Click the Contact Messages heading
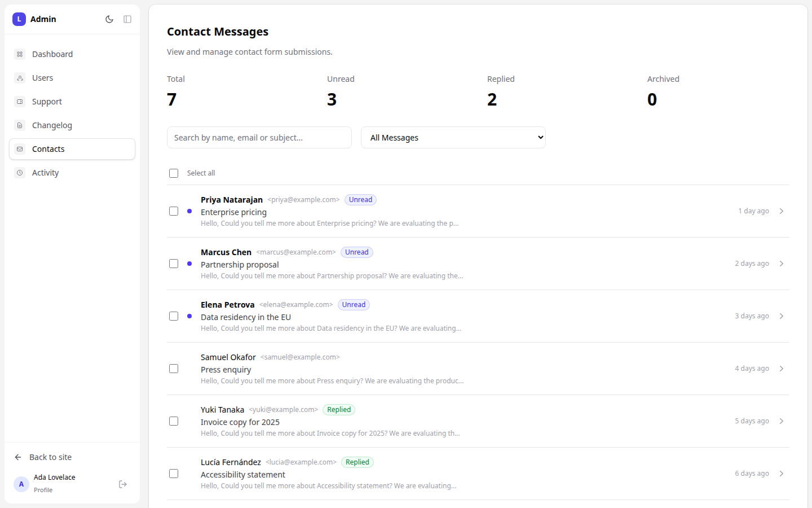This screenshot has width=812, height=508. pyautogui.click(x=218, y=32)
